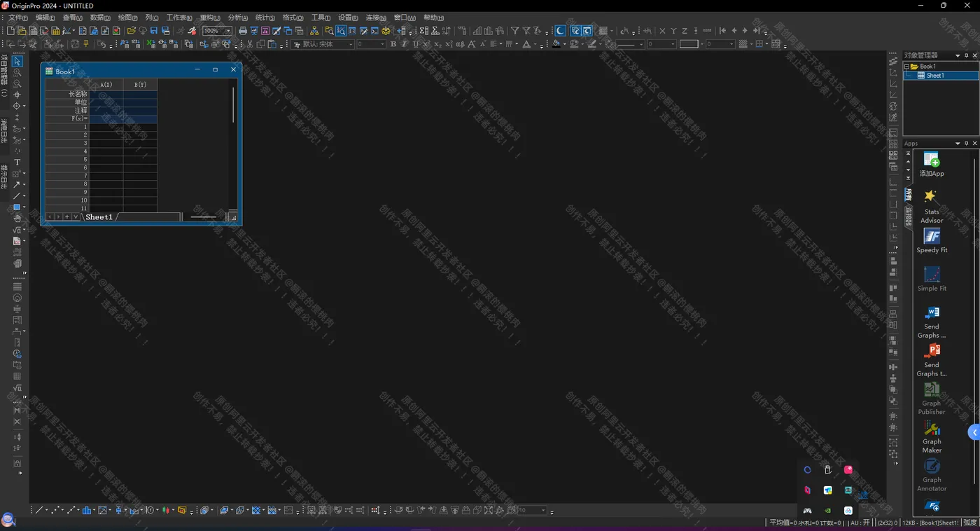This screenshot has height=531, width=980.
Task: Launch the Graph Maker app
Action: click(x=932, y=437)
